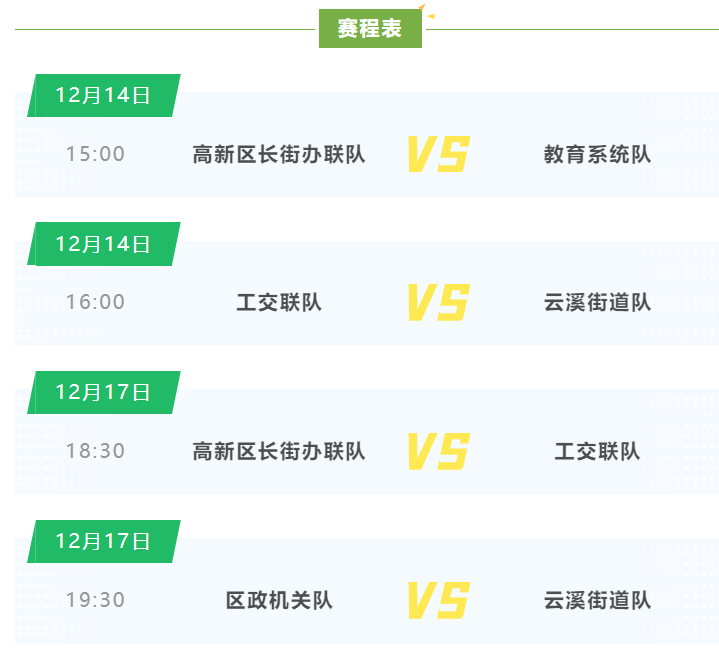Click the VS icon in the 15:00 match
This screenshot has width=719, height=648.
[x=437, y=154]
